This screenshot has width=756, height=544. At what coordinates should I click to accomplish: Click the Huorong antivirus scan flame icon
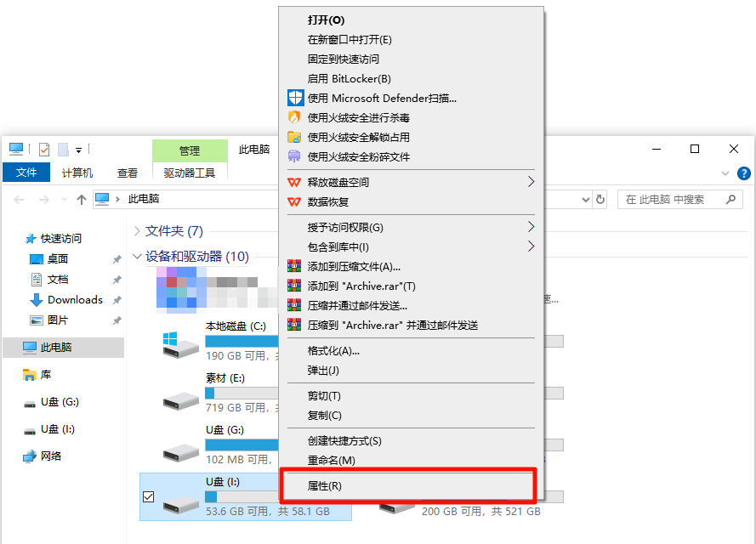[x=294, y=117]
